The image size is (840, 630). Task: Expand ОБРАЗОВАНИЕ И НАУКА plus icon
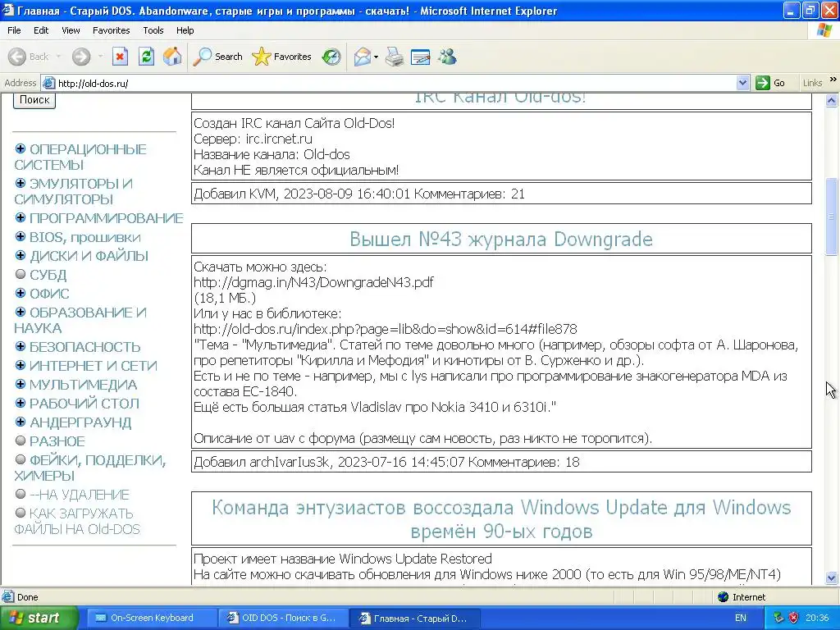coord(21,311)
